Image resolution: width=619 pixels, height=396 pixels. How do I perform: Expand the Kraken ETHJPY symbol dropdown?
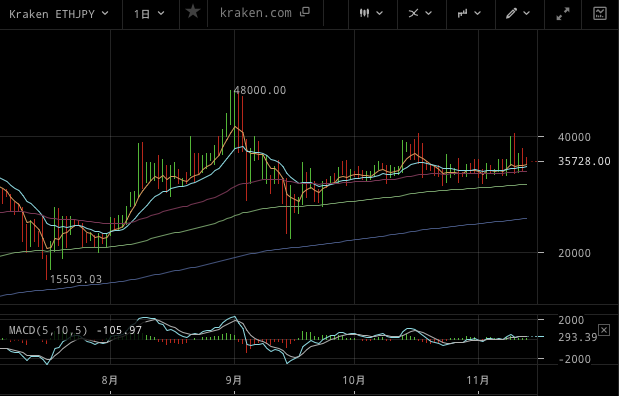(x=59, y=14)
